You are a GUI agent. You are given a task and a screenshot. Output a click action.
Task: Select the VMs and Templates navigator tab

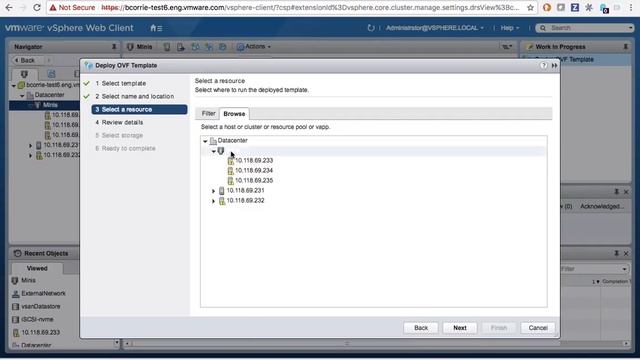(51, 74)
